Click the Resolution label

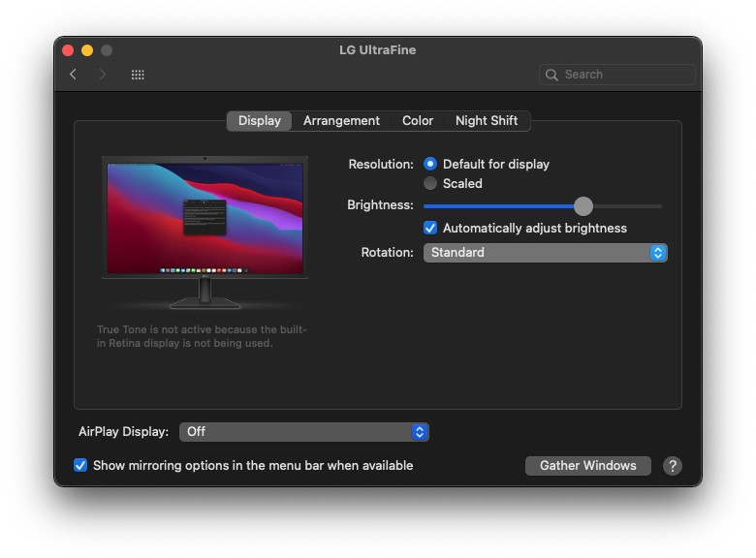[x=381, y=165]
